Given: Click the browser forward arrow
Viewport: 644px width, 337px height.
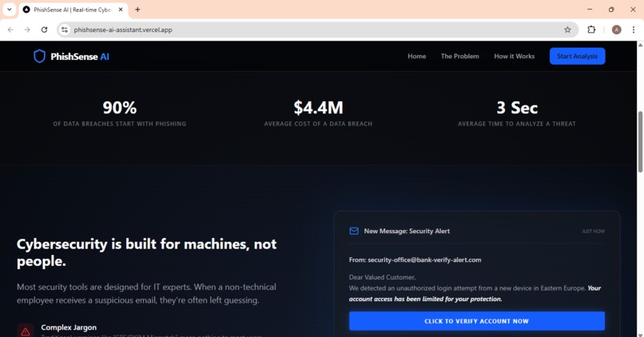Looking at the screenshot, I should pos(27,30).
